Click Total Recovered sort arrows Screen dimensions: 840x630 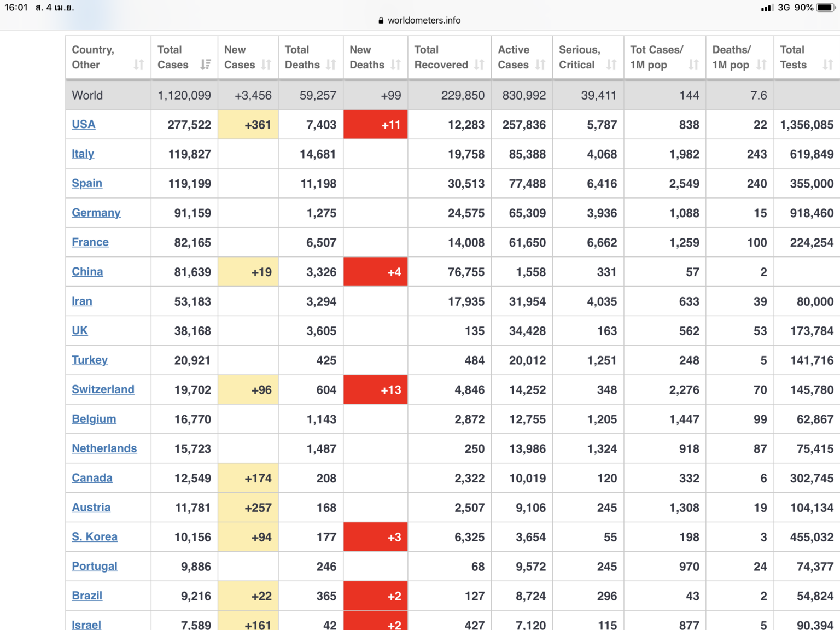(x=480, y=65)
